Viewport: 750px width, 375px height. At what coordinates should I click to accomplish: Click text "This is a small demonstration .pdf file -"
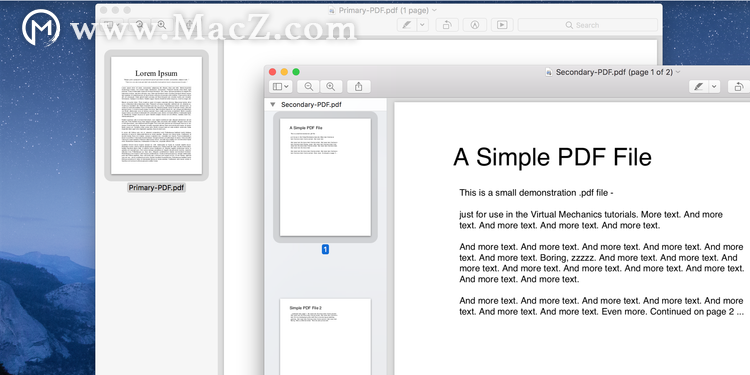pos(536,193)
